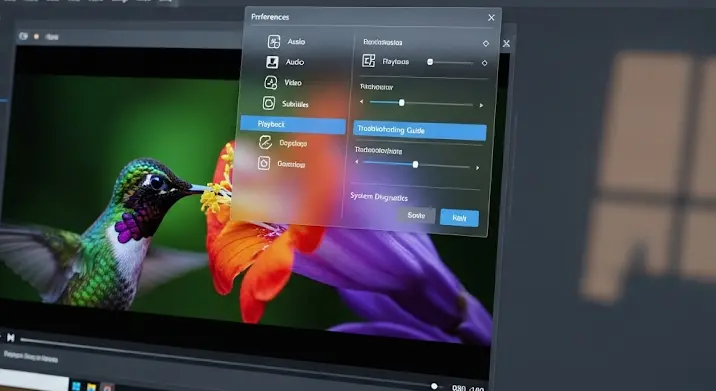
Task: Click the Subtitles category icon
Action: coord(269,103)
